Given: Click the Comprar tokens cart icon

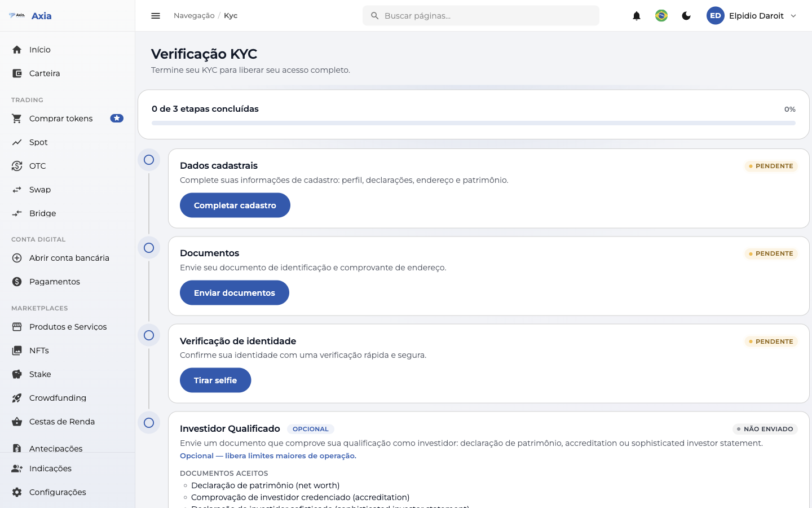Looking at the screenshot, I should click(17, 119).
